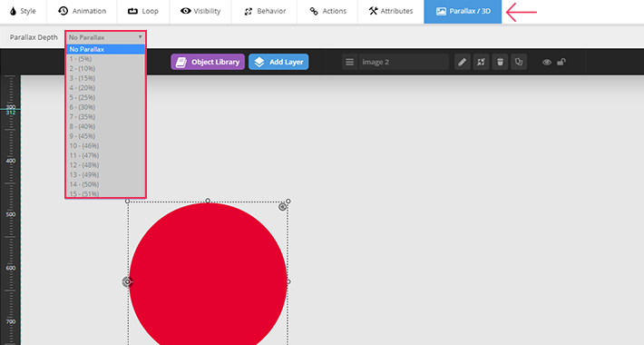This screenshot has width=644, height=345.
Task: Toggle layer visibility eye icon
Action: pos(547,62)
